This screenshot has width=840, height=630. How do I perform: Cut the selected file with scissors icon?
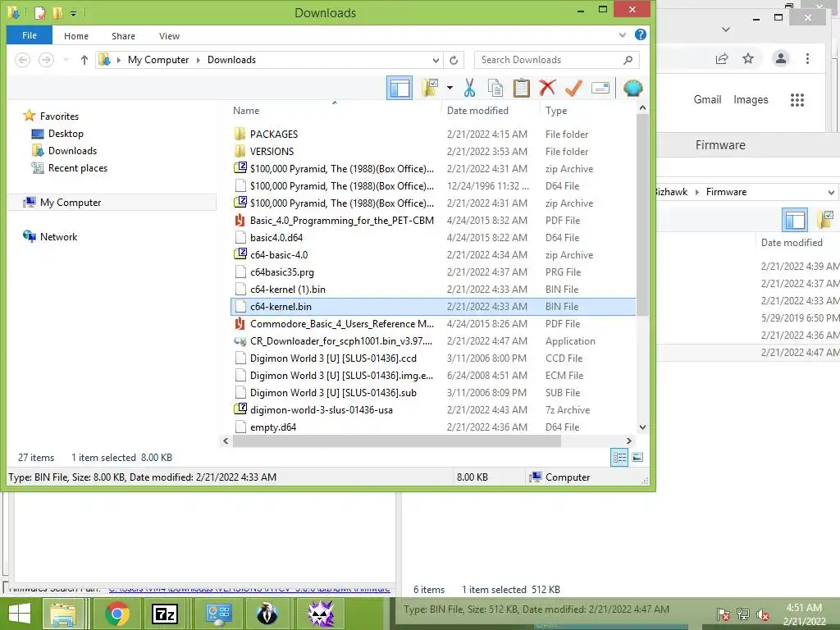tap(470, 88)
